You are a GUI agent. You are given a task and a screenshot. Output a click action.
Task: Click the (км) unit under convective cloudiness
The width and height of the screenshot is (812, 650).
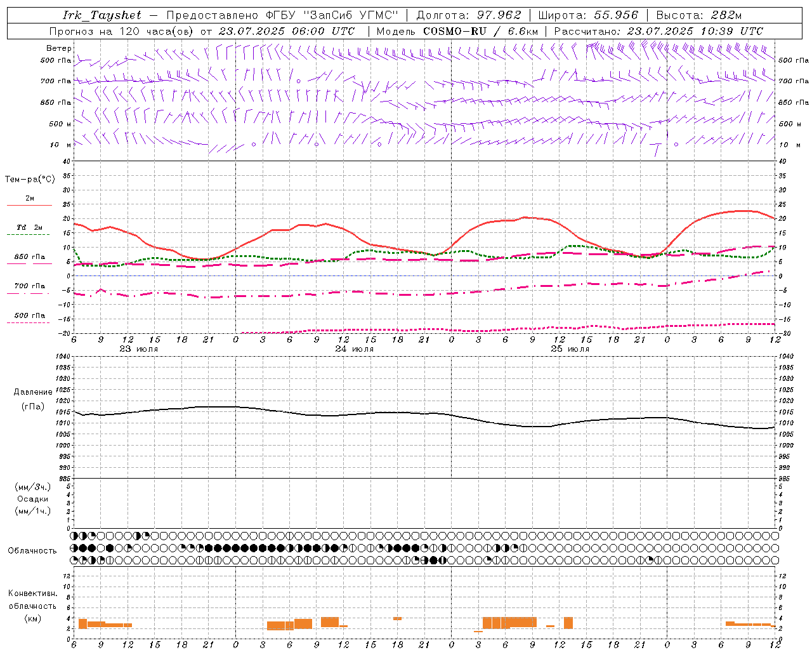[x=32, y=618]
